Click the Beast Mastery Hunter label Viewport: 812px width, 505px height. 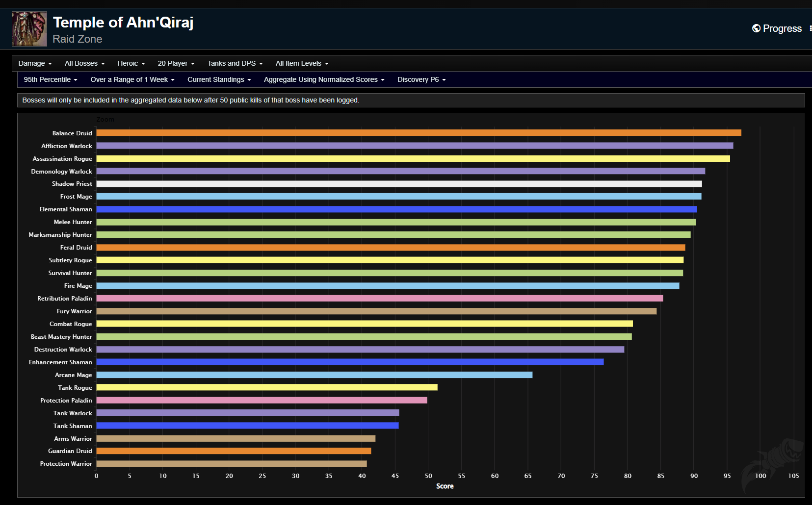tap(61, 337)
